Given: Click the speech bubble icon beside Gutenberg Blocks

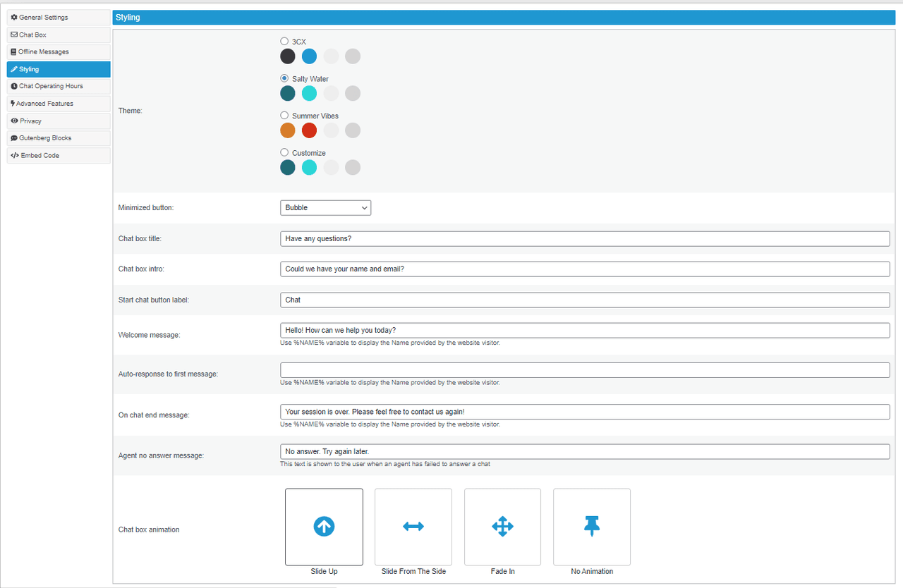Looking at the screenshot, I should pos(14,138).
